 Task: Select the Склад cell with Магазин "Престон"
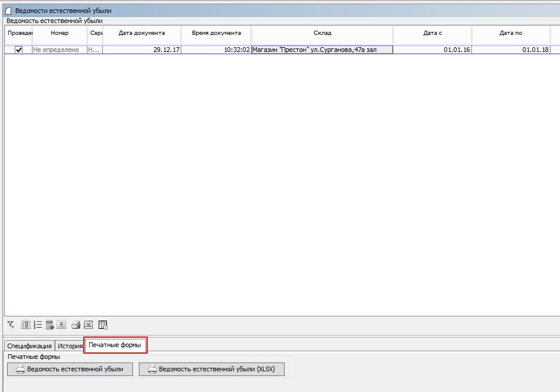[322, 50]
